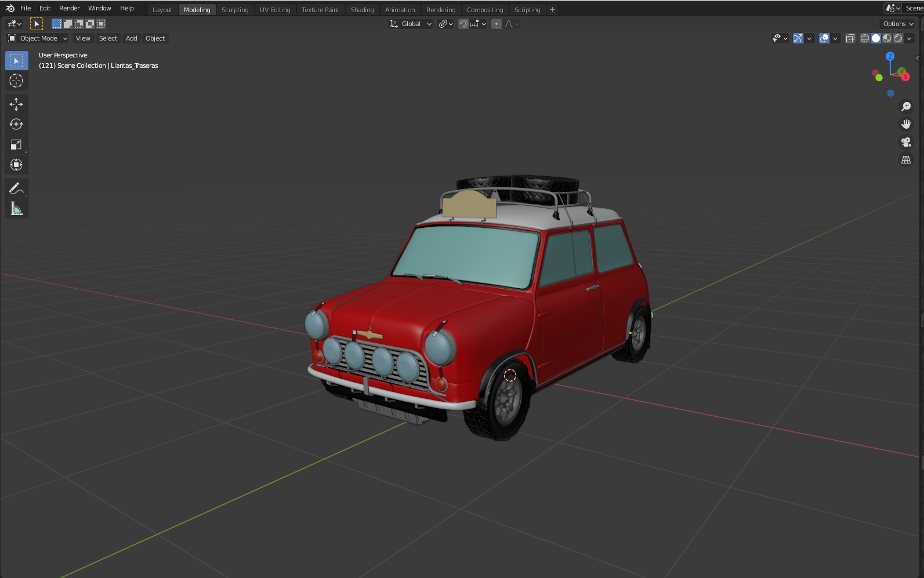Activate the 3D Cursor tool
924x578 pixels.
click(16, 81)
